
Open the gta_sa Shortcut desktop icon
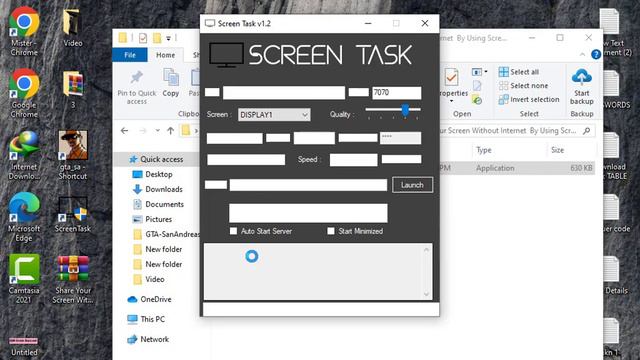click(73, 155)
